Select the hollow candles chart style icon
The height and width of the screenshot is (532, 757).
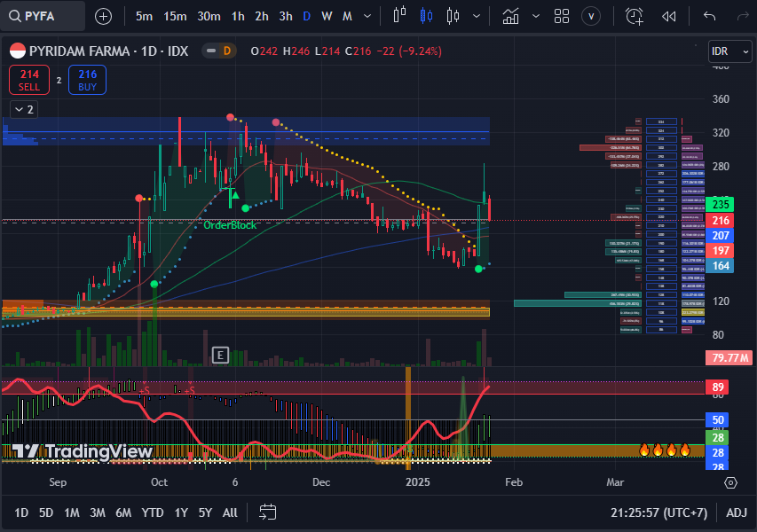[x=453, y=16]
